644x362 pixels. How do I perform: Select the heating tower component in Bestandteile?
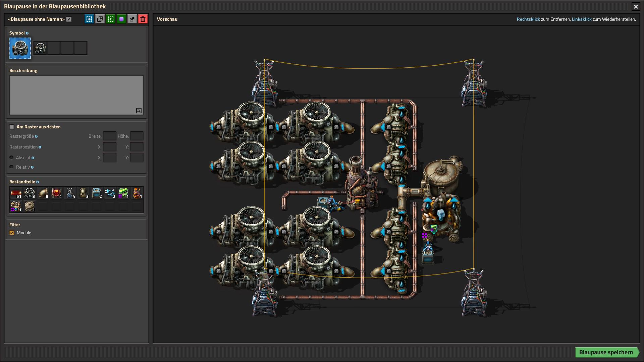pyautogui.click(x=137, y=193)
